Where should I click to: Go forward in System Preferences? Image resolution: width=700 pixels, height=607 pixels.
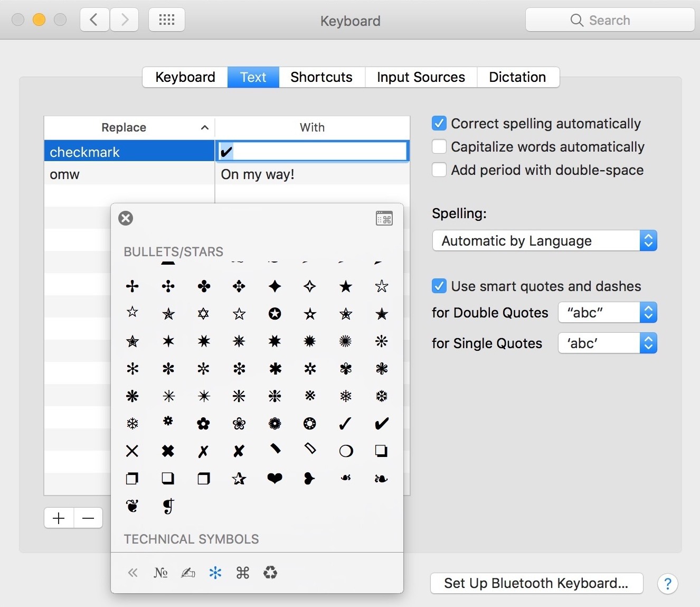(x=125, y=20)
